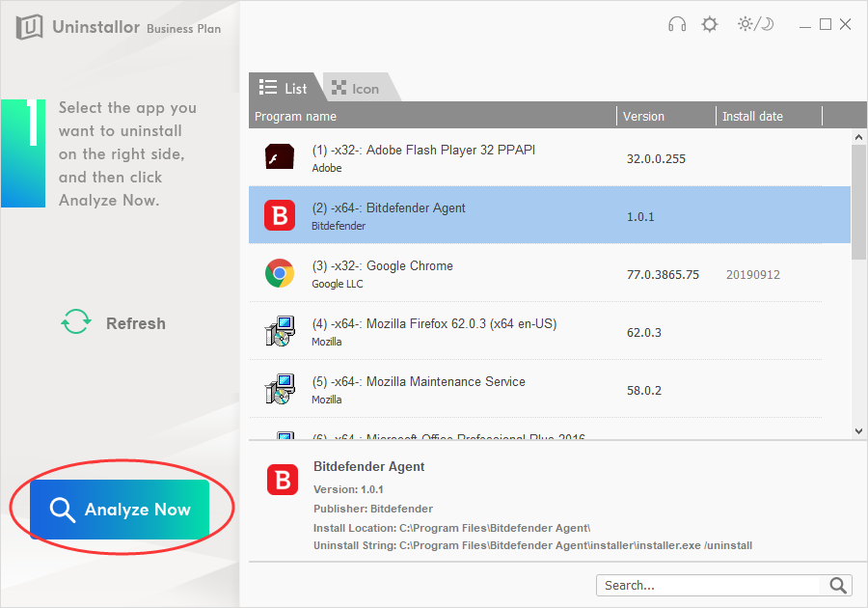Screen dimensions: 868x608
Task: Click the program list scrollbar thumb
Action: tap(858, 201)
